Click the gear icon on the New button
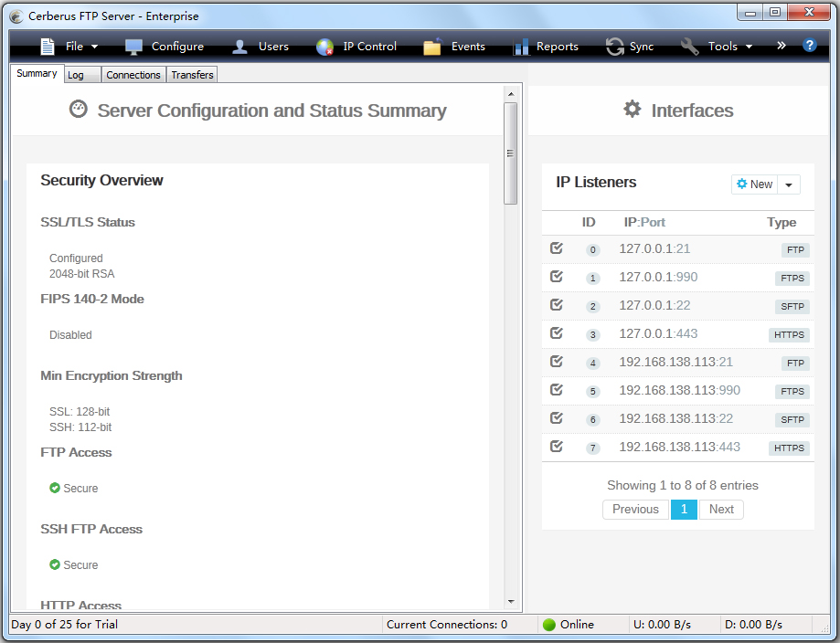The width and height of the screenshot is (840, 643). 742,184
